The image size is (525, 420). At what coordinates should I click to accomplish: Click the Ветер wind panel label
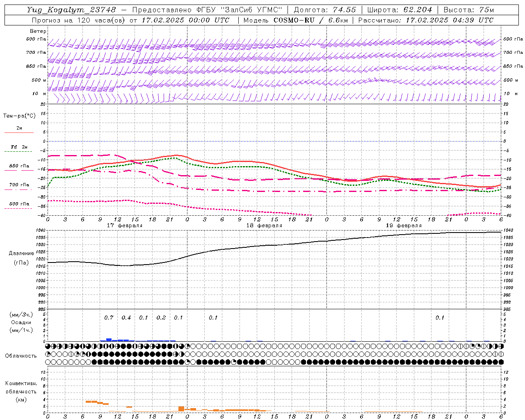[38, 31]
